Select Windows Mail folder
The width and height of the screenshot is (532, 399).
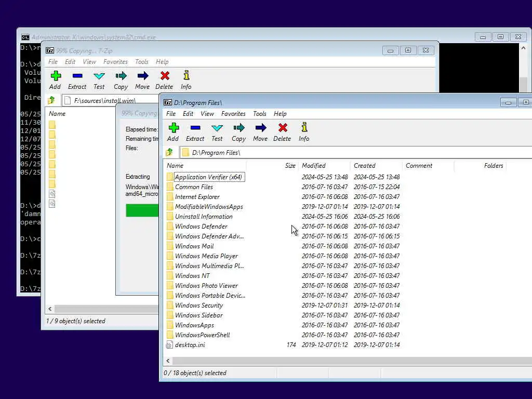click(194, 246)
